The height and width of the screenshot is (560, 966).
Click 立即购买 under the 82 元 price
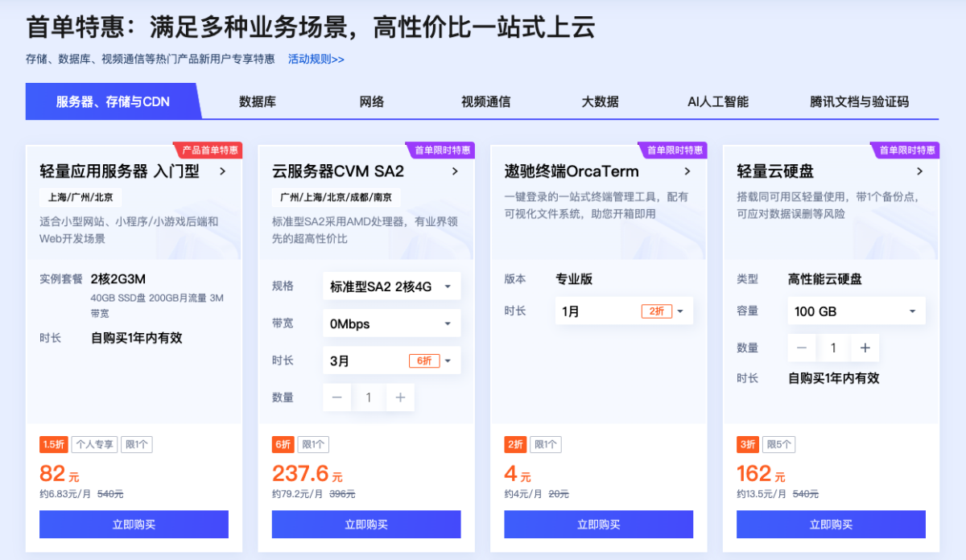[134, 525]
